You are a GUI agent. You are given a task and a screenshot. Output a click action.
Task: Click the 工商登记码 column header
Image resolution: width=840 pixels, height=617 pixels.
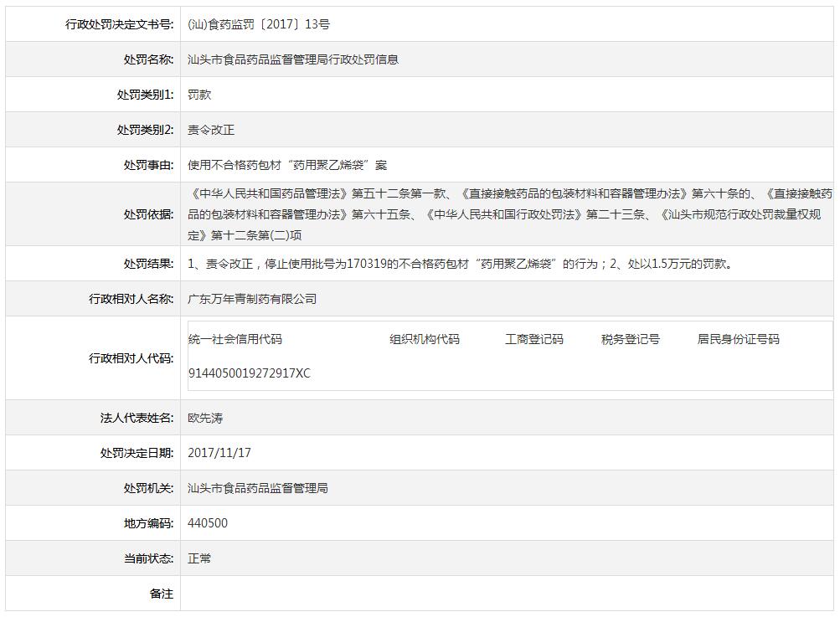point(534,339)
